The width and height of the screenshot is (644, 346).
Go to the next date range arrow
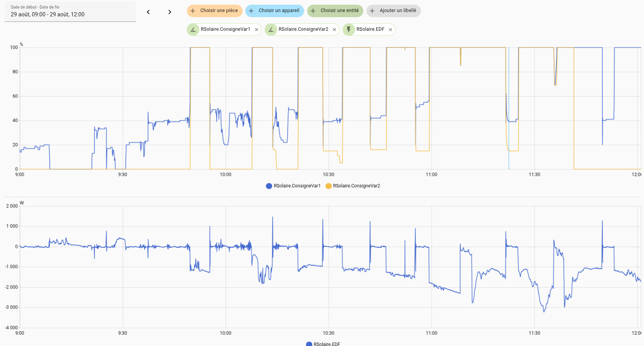[x=169, y=12]
